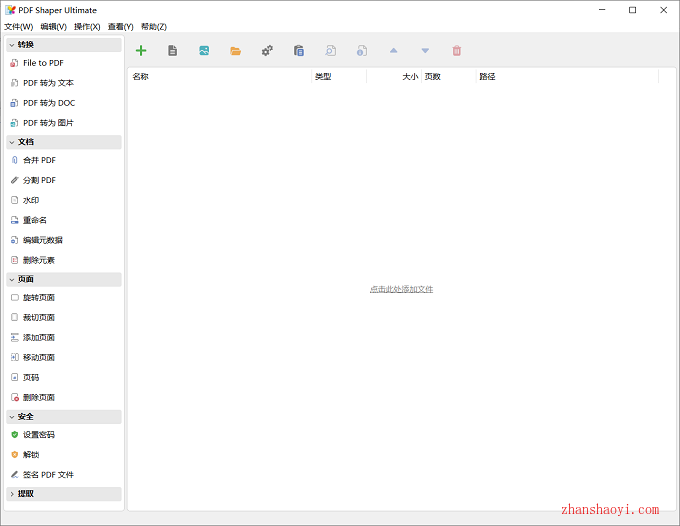
Task: Expand the 提取 section header
Action: [64, 493]
